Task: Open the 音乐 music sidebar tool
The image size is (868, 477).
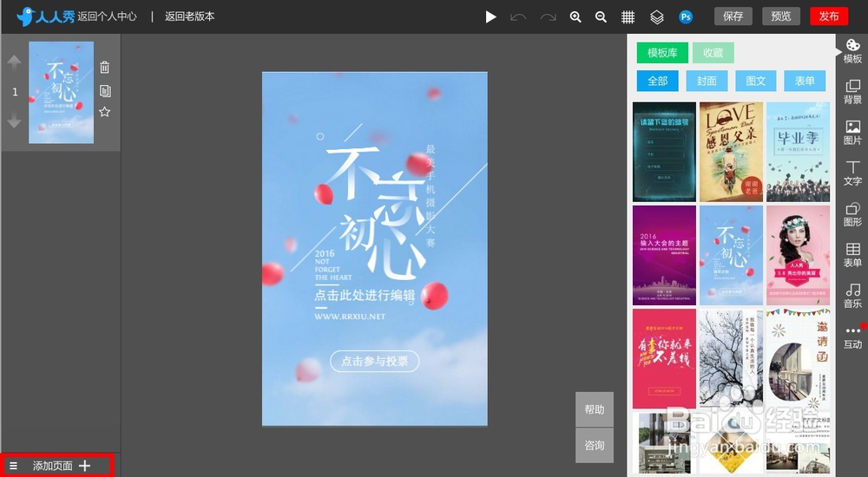Action: (x=852, y=296)
